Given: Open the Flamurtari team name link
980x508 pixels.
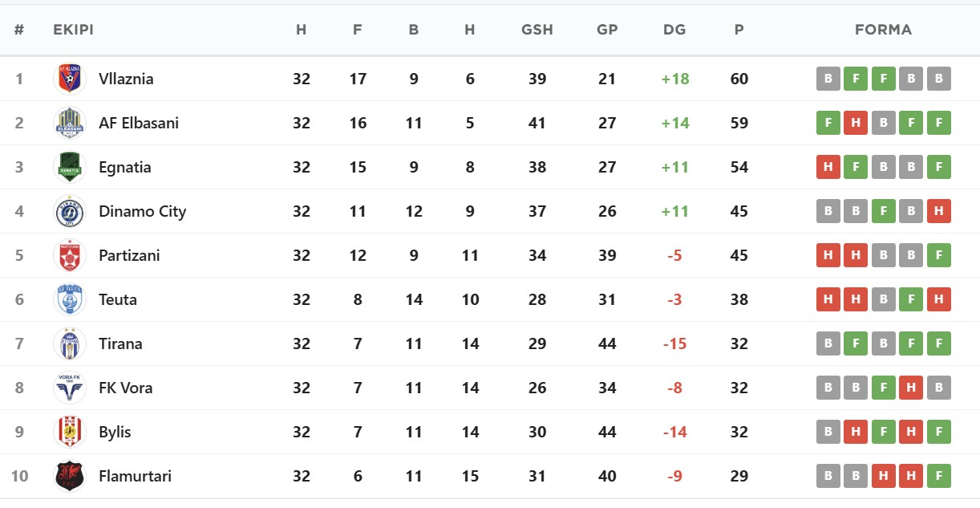Looking at the screenshot, I should coord(135,476).
